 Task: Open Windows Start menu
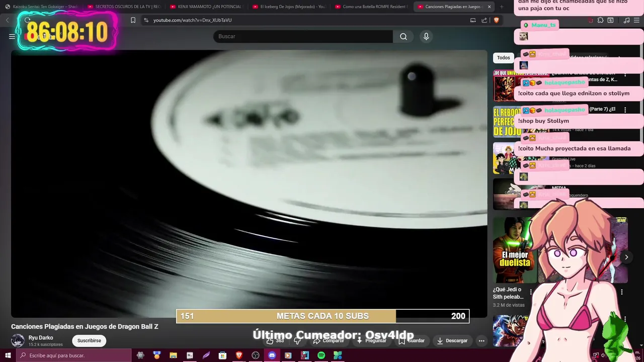[8, 355]
